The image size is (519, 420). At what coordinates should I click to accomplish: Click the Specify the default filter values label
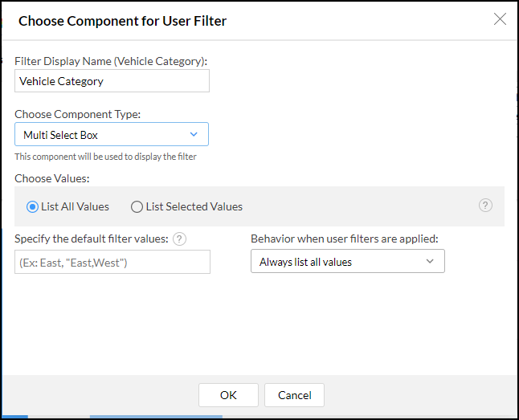pyautogui.click(x=92, y=239)
